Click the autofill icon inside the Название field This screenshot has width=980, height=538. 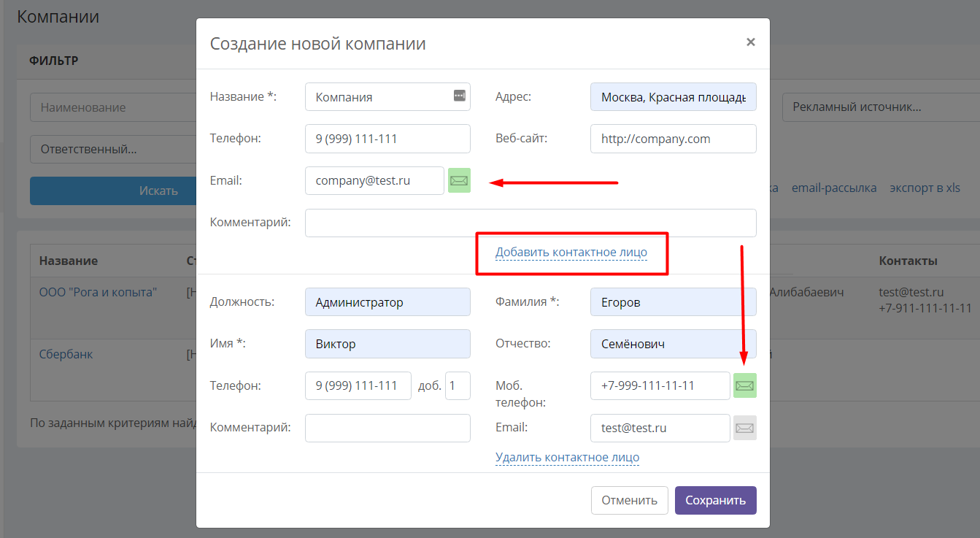(x=459, y=96)
